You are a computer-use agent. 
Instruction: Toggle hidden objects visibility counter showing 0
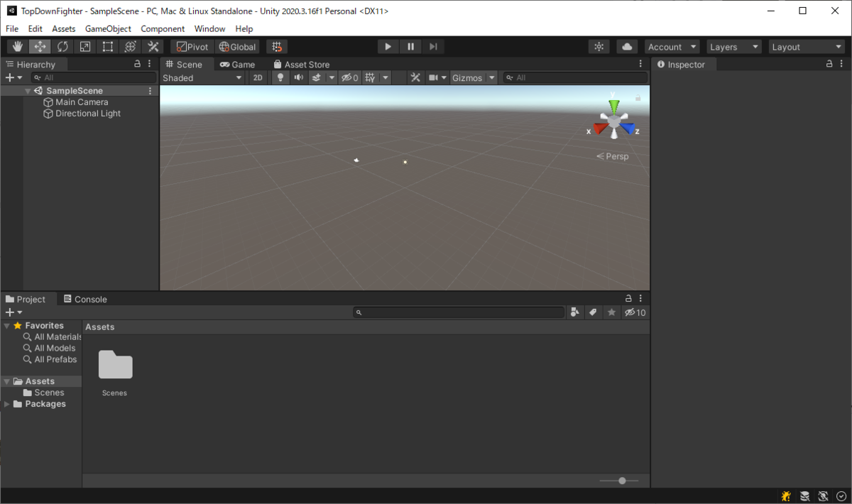349,78
